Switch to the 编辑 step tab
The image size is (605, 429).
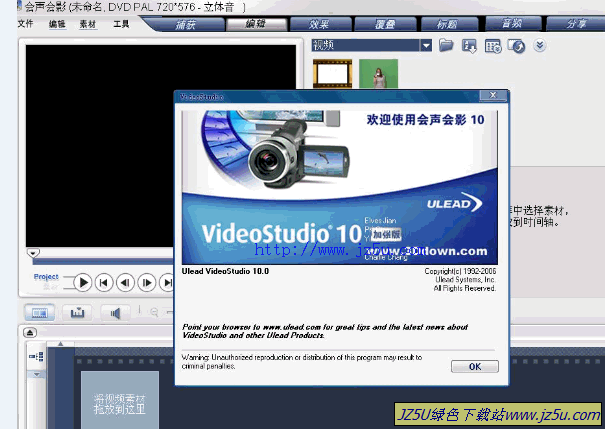(x=256, y=24)
